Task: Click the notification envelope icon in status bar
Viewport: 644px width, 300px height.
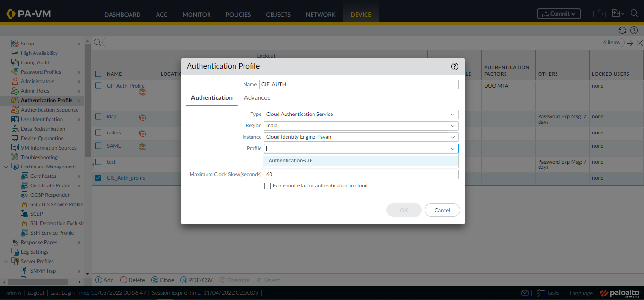Action: coord(525,292)
